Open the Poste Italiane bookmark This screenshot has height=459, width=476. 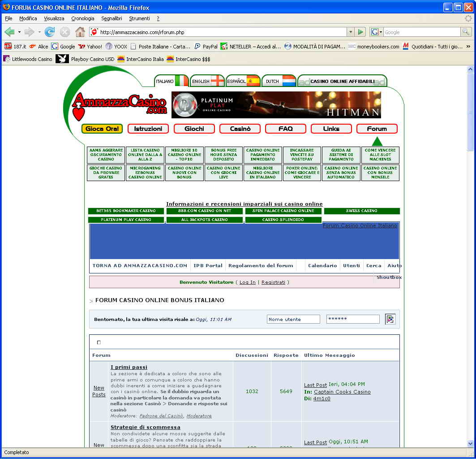tap(160, 47)
